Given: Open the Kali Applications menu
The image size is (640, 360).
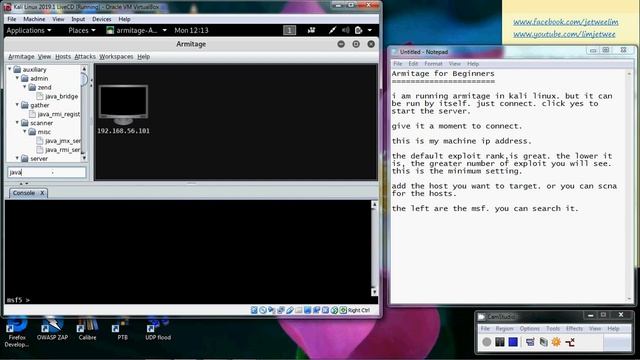Looking at the screenshot, I should pyautogui.click(x=29, y=30).
